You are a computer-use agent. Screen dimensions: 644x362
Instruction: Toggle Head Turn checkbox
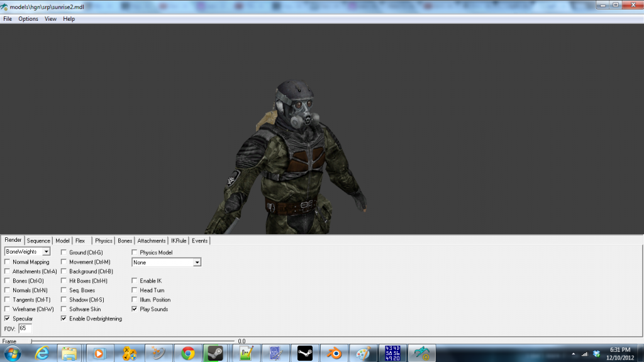(x=135, y=290)
